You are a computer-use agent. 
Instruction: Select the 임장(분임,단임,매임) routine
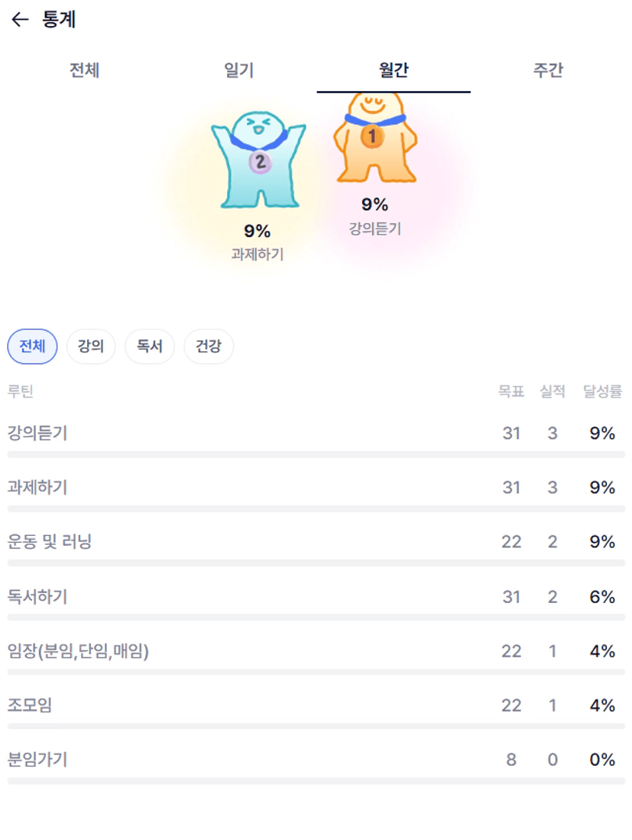(78, 651)
